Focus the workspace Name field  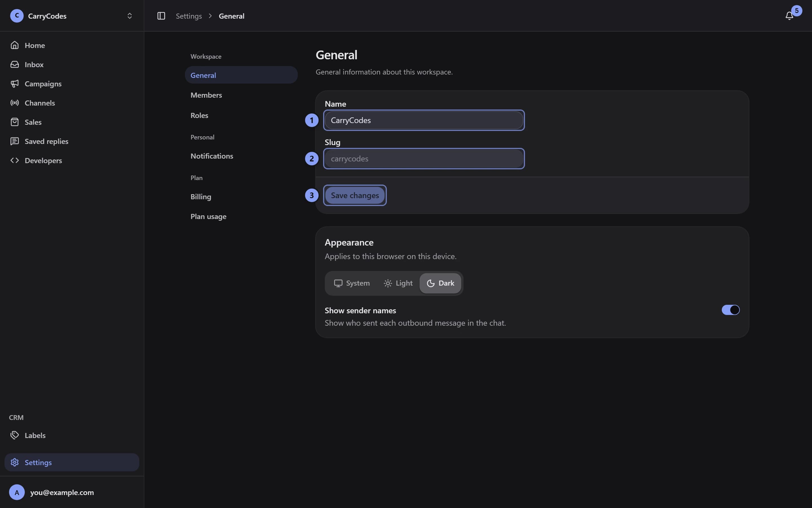pyautogui.click(x=424, y=120)
